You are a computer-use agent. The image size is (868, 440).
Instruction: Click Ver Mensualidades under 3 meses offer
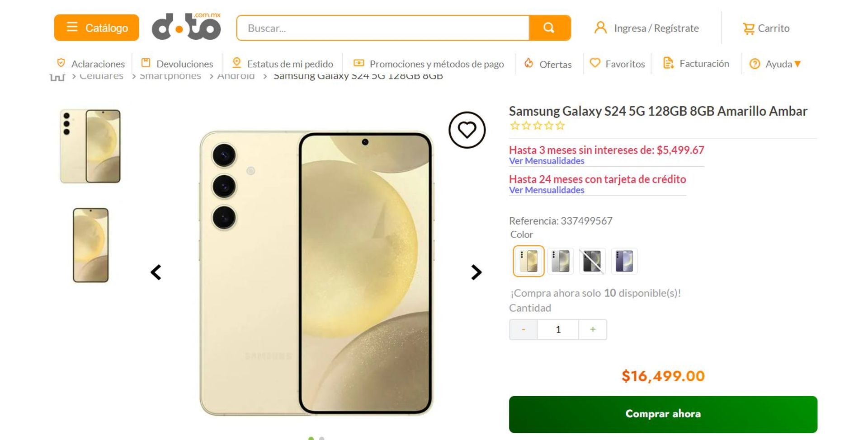tap(547, 161)
